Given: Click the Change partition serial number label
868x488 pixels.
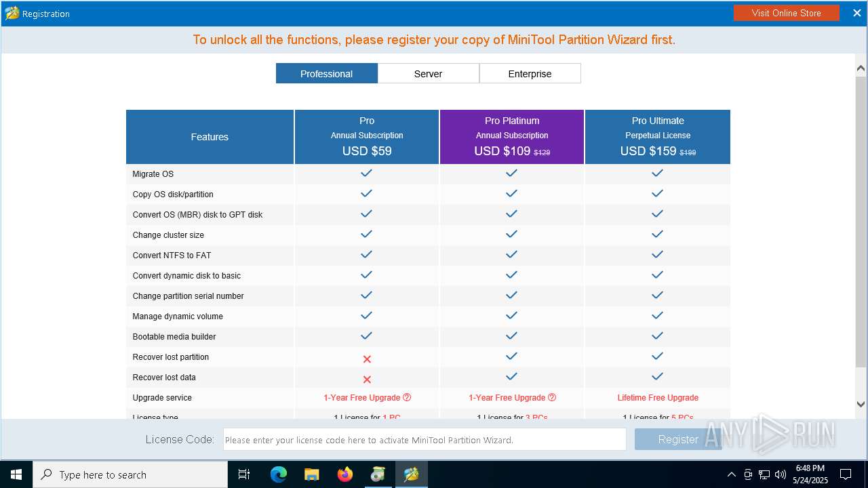Looking at the screenshot, I should click(188, 296).
